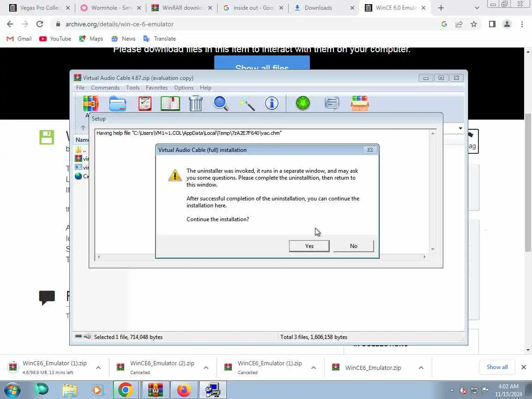The width and height of the screenshot is (532, 399).
Task: Click the Name column header in WinRAR
Action: point(82,140)
